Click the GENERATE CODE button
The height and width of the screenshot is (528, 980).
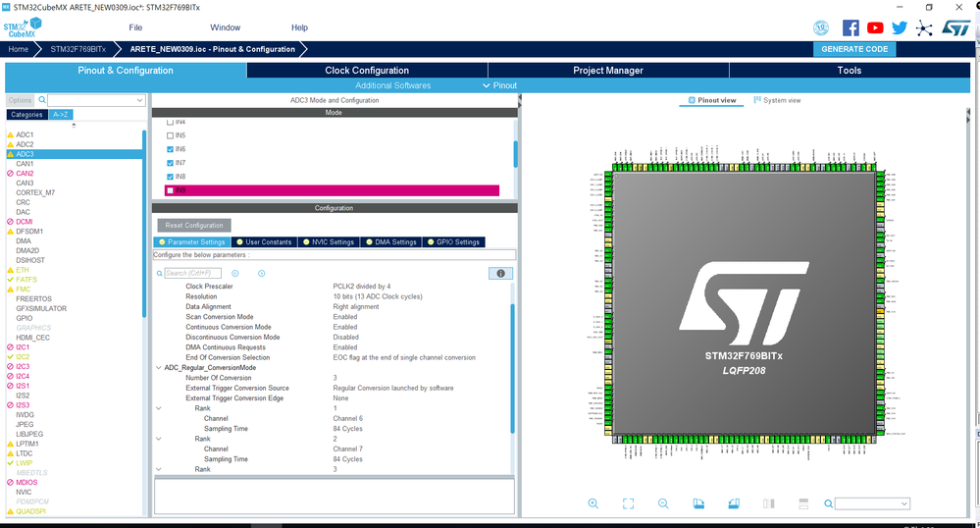[854, 49]
